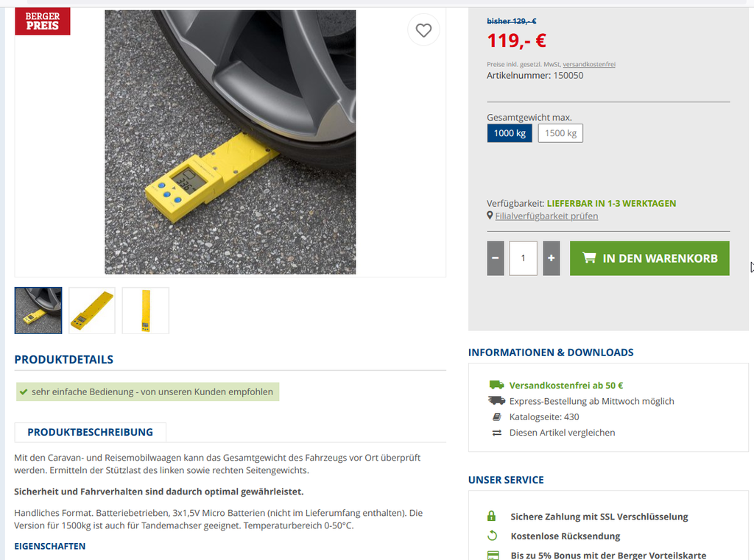
Task: Click the map pin icon for store availability
Action: coord(490,216)
